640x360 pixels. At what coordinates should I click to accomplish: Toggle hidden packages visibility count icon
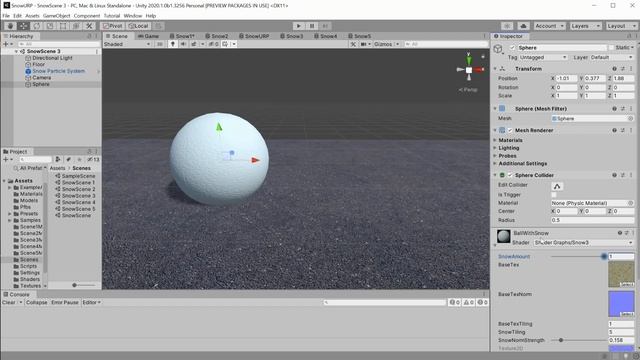coord(93,160)
